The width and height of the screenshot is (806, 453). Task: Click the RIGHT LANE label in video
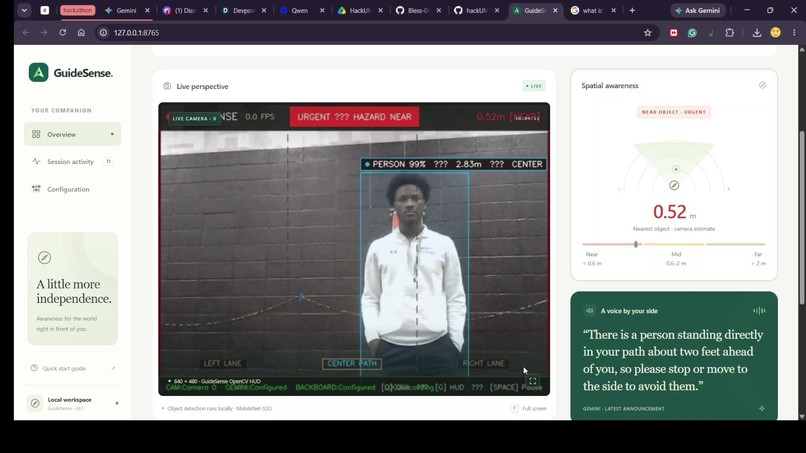[483, 364]
